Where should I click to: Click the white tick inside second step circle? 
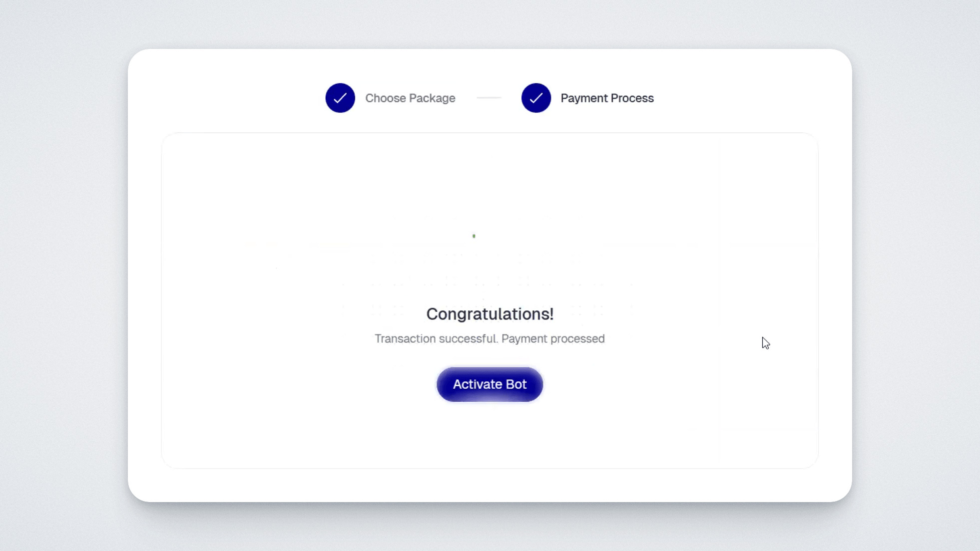click(x=536, y=98)
